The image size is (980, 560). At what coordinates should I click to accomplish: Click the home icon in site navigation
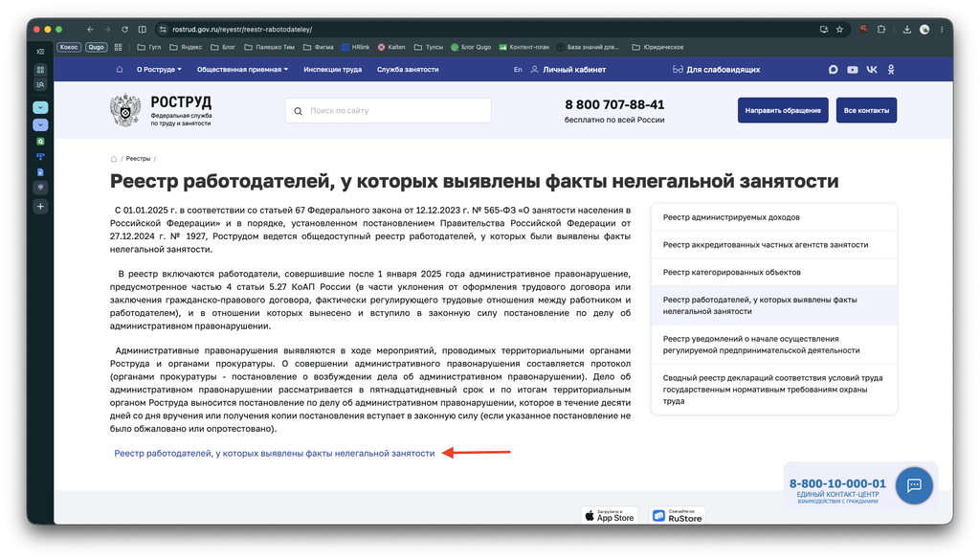click(120, 69)
